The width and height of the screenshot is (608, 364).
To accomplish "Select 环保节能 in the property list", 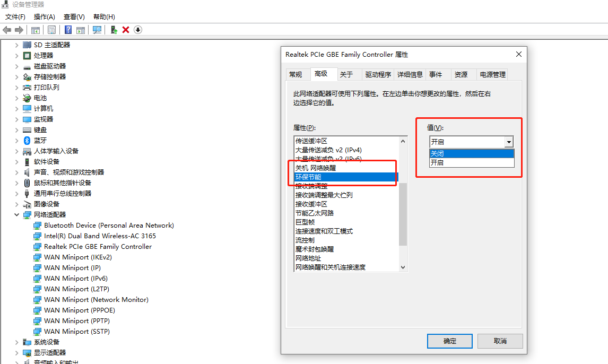I will [346, 177].
